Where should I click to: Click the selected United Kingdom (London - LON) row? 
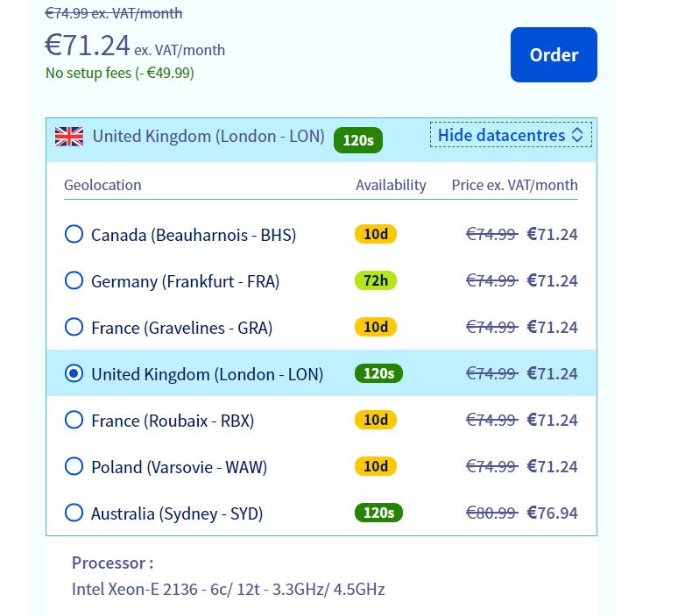[x=207, y=374]
